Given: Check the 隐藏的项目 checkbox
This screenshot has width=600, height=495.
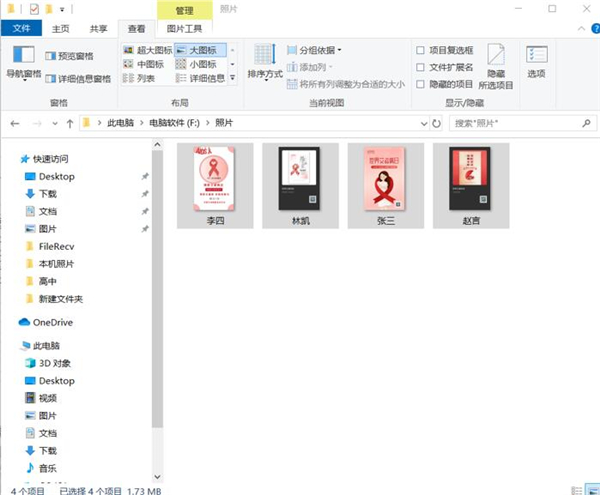Looking at the screenshot, I should [421, 84].
